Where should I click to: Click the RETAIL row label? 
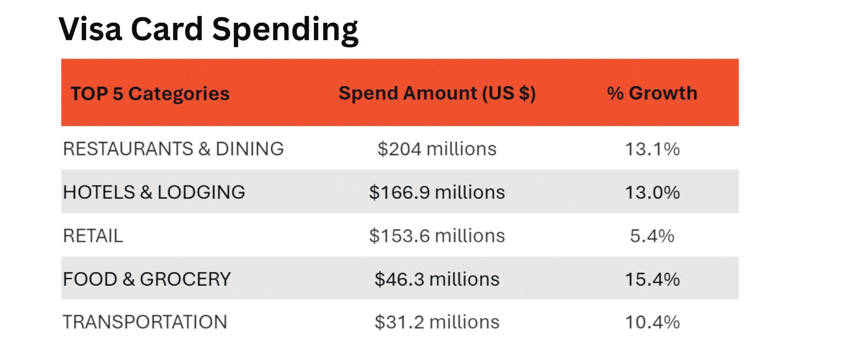point(93,236)
